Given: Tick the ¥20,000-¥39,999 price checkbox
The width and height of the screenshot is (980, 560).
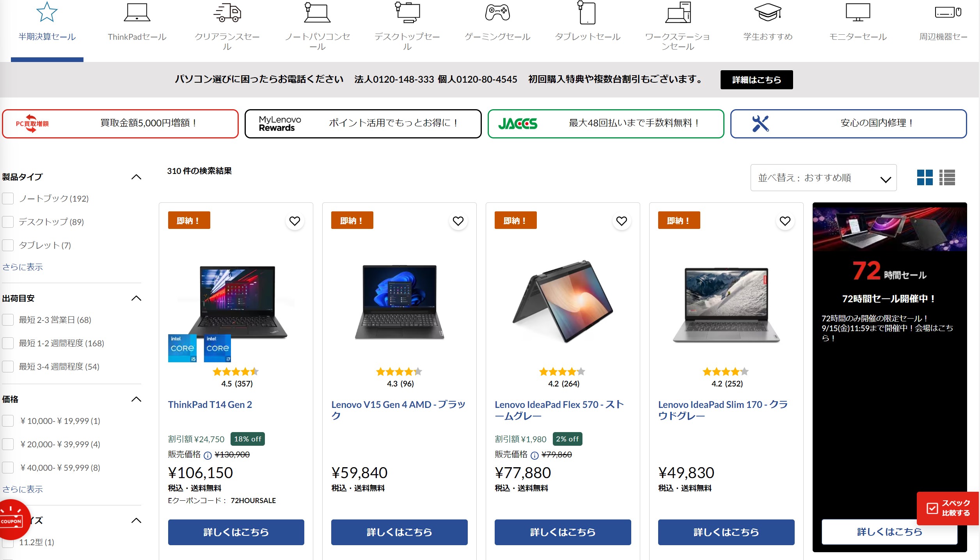Looking at the screenshot, I should tap(8, 444).
